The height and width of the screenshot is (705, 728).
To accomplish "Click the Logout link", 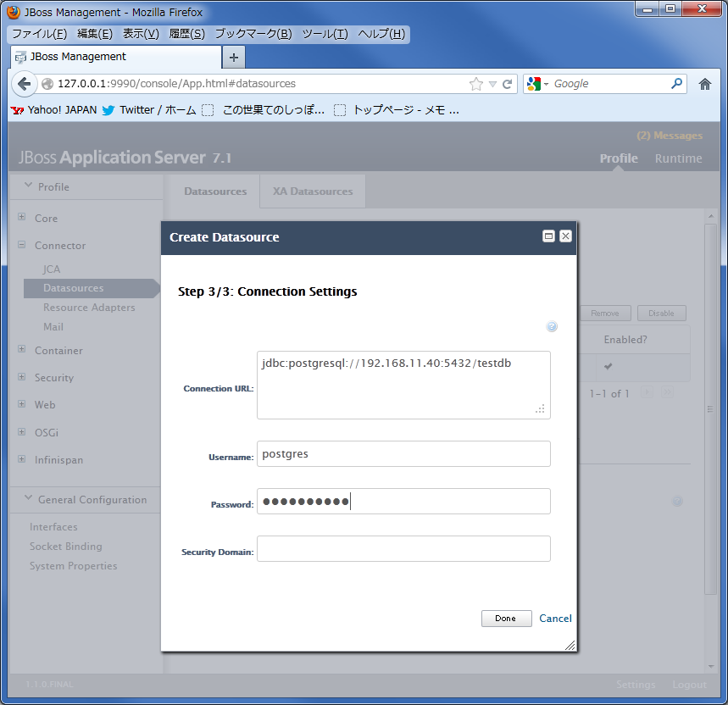I will point(690,685).
